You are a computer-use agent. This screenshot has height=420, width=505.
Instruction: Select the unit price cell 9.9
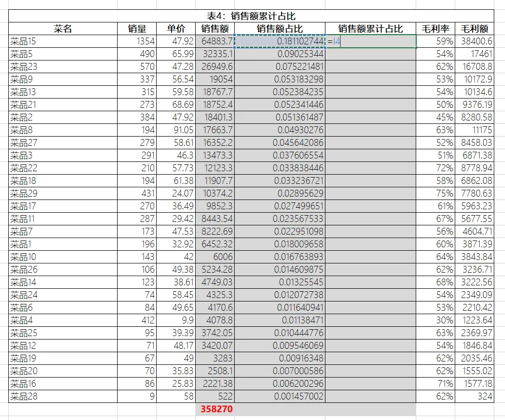[176, 320]
